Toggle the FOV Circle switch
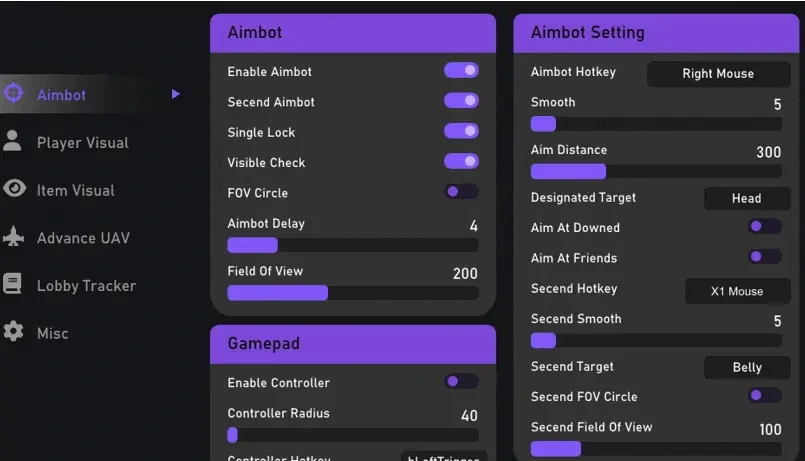 (461, 192)
